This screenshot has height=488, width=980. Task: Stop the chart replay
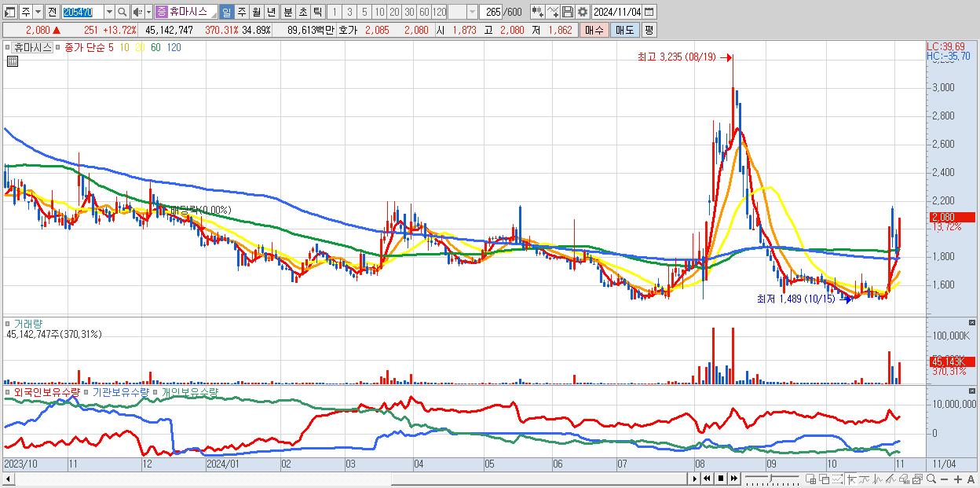click(x=721, y=479)
